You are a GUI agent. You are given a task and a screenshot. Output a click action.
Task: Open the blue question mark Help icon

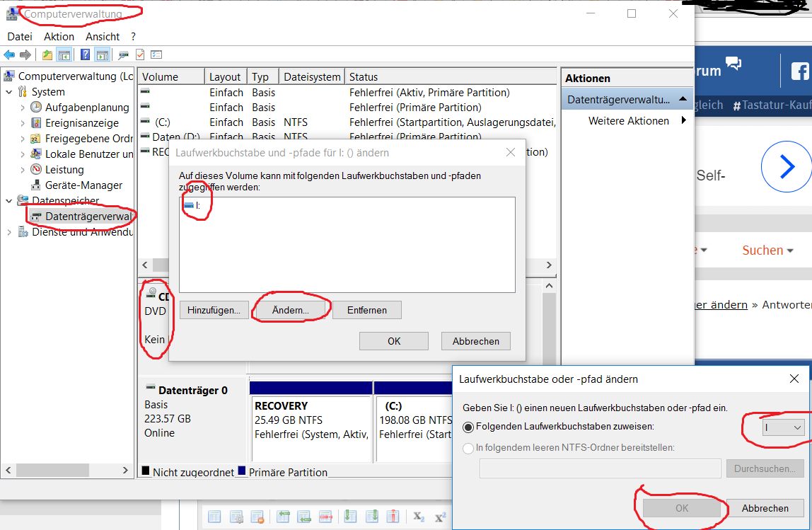click(x=86, y=54)
